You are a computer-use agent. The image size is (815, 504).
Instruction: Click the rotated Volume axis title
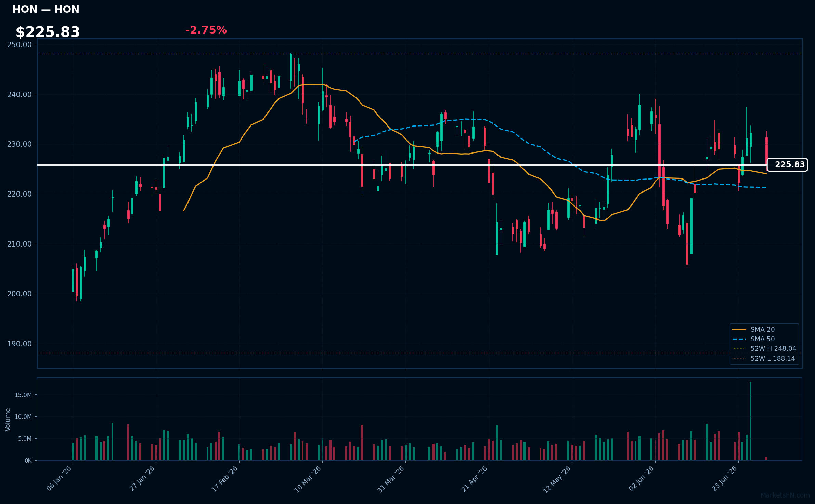tap(8, 420)
